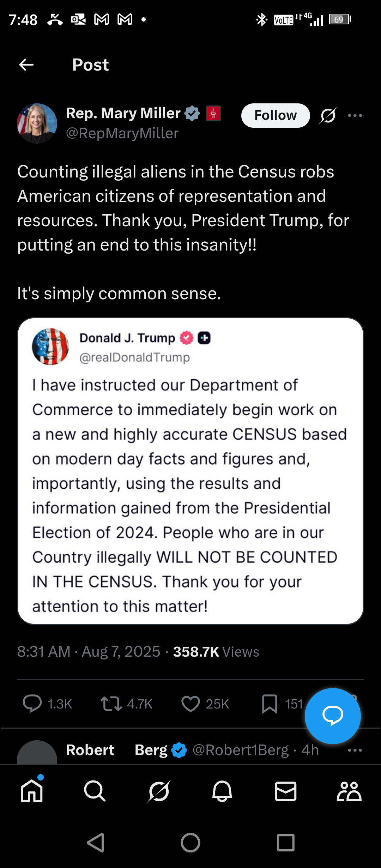The width and height of the screenshot is (381, 868).
Task: Repost this post with 4.7K reposts
Action: [x=111, y=704]
